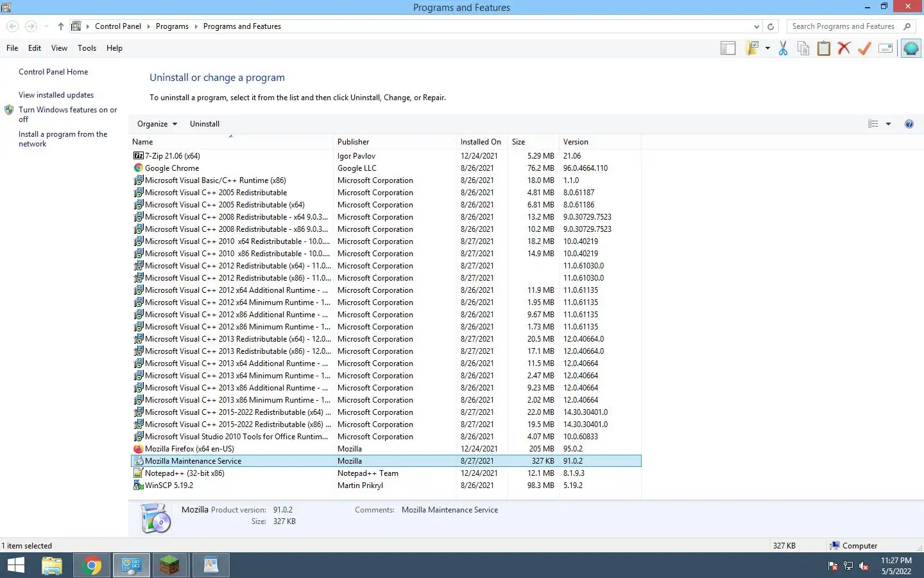Click the WinSCP icon in the program list

[138, 486]
